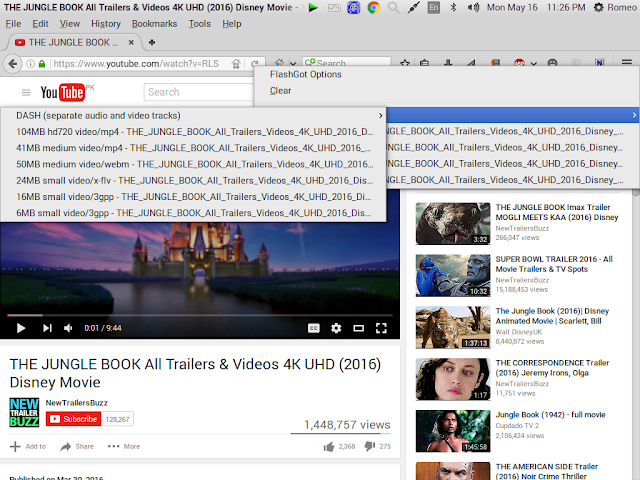Screen dimensions: 640x480
Task: Open the History menu
Action: pyautogui.click(x=106, y=24)
